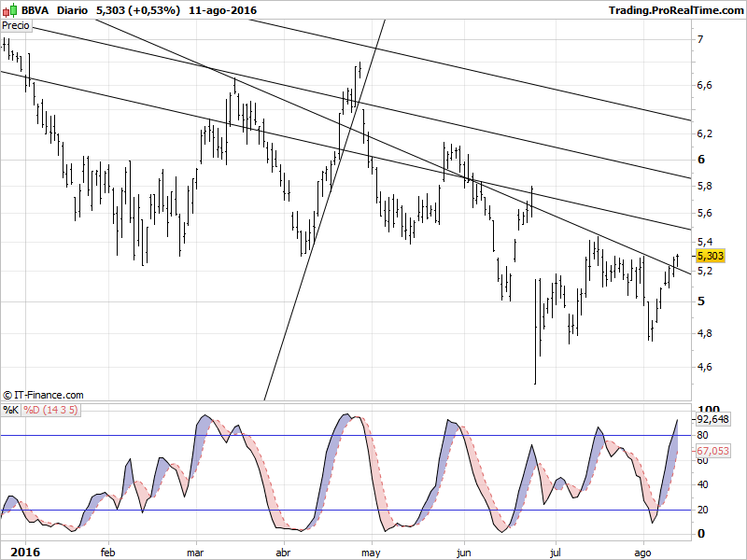
Task: Click the 92,648 stochastic %K value tag
Action: 714,419
